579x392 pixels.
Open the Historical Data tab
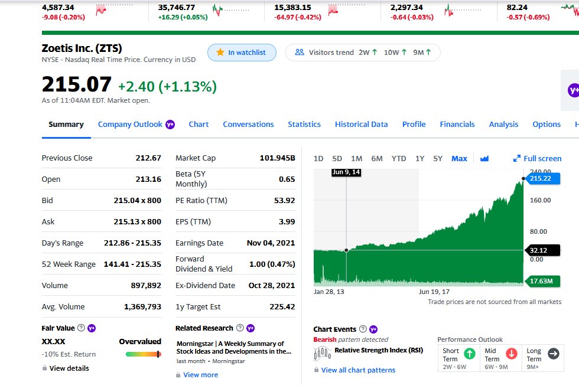[x=361, y=125]
